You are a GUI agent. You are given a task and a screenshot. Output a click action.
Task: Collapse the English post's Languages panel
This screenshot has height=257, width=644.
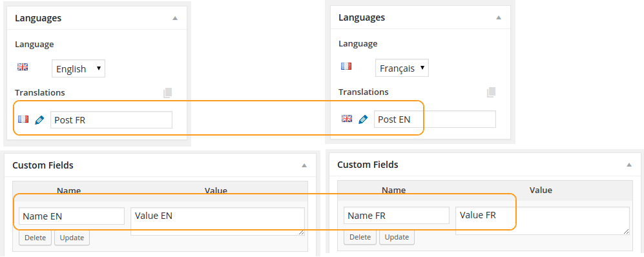(x=175, y=18)
